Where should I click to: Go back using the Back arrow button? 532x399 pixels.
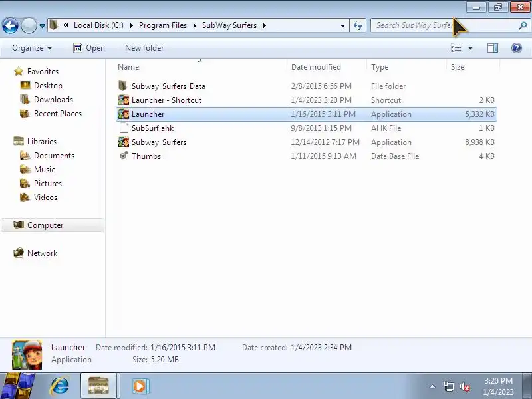pos(10,25)
